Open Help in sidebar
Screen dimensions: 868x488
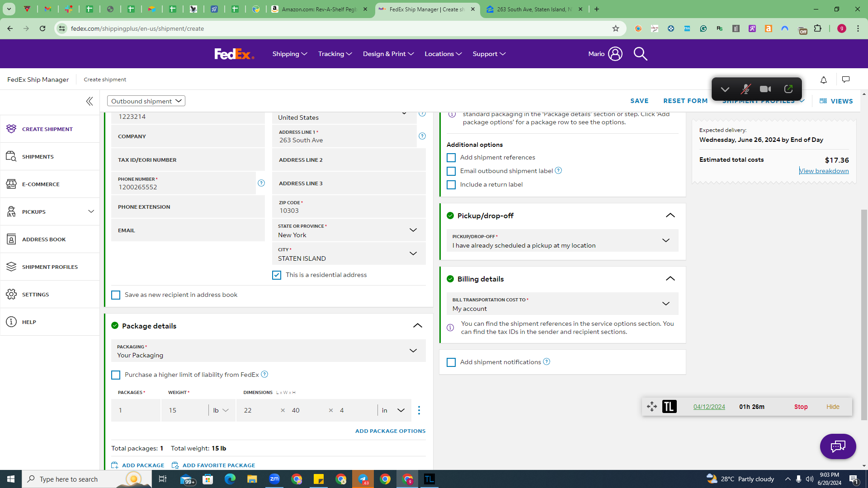50,322
